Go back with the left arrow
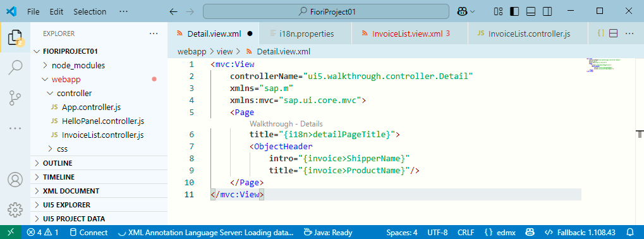Viewport: 644px width, 239px height. tap(173, 11)
